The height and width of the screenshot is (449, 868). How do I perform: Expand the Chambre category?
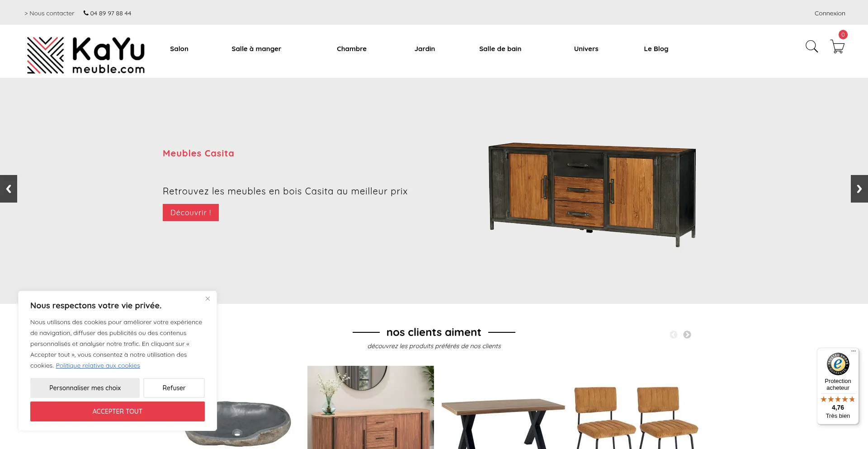(x=352, y=49)
